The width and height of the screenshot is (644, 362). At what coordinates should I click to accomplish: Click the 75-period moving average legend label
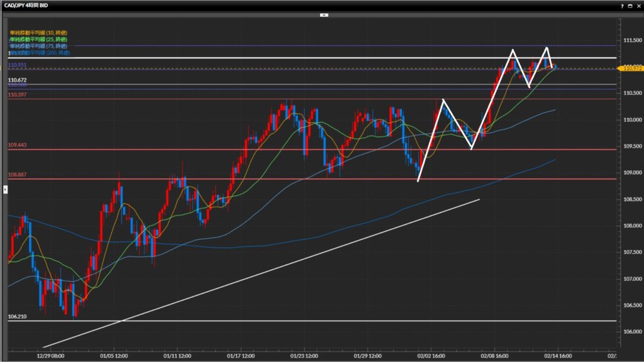(39, 46)
